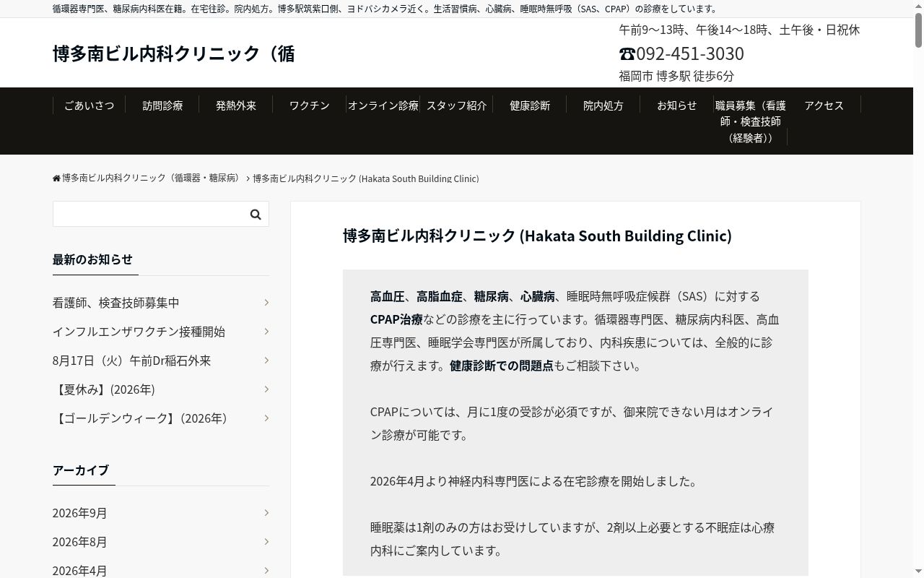Select 院内処方 in navigation
The height and width of the screenshot is (578, 924).
coord(603,105)
